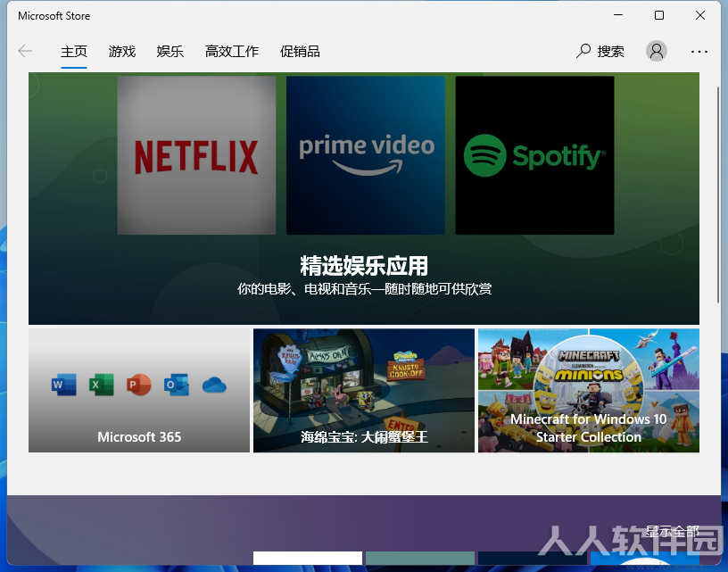Open the 精选娱乐应用 banner heading
The width and height of the screenshot is (728, 572).
coord(364,266)
